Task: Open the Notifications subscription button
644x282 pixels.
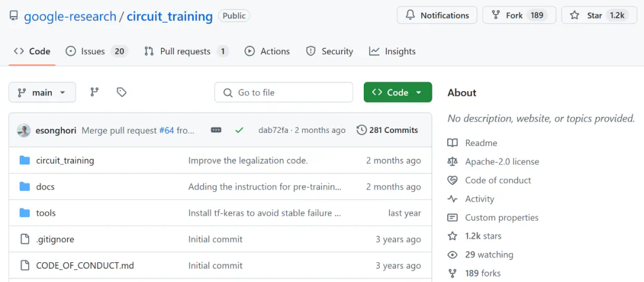Action: click(437, 16)
